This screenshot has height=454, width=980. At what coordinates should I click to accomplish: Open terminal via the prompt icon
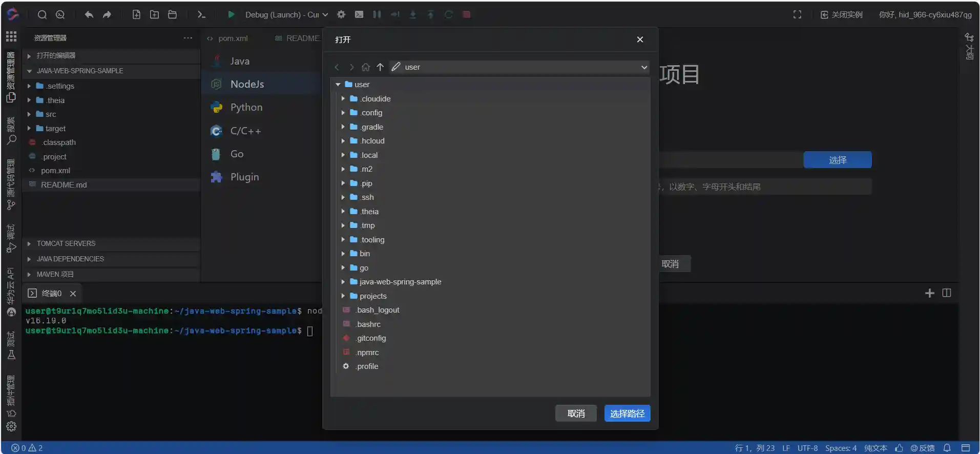point(201,15)
